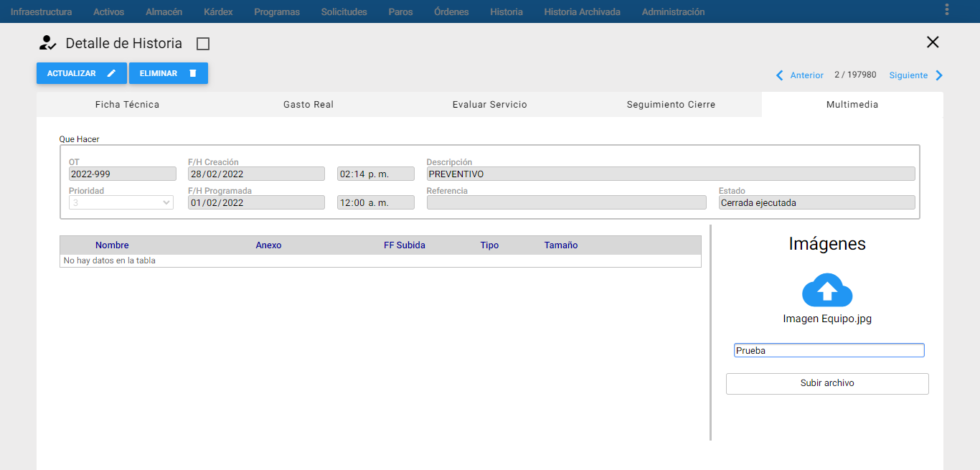
Task: Sort table by FF Subida column
Action: tap(405, 245)
